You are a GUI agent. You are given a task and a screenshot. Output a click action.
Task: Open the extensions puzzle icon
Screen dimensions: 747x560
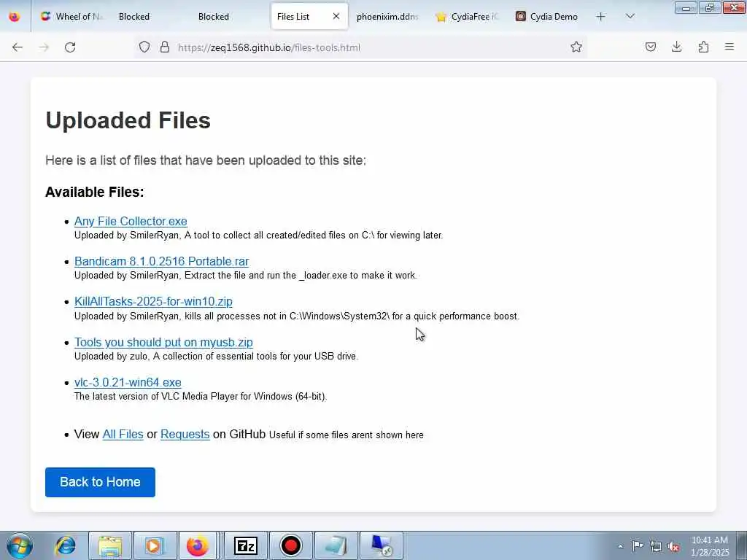(703, 47)
